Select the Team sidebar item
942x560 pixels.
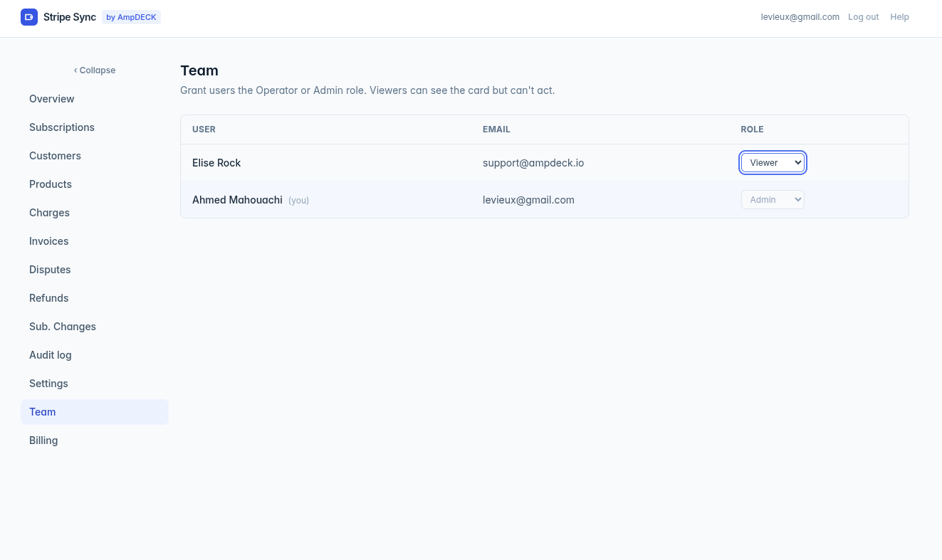click(x=95, y=412)
